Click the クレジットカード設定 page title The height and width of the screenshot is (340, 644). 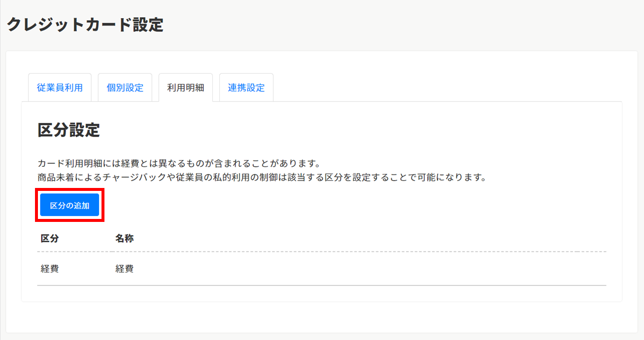tap(85, 25)
